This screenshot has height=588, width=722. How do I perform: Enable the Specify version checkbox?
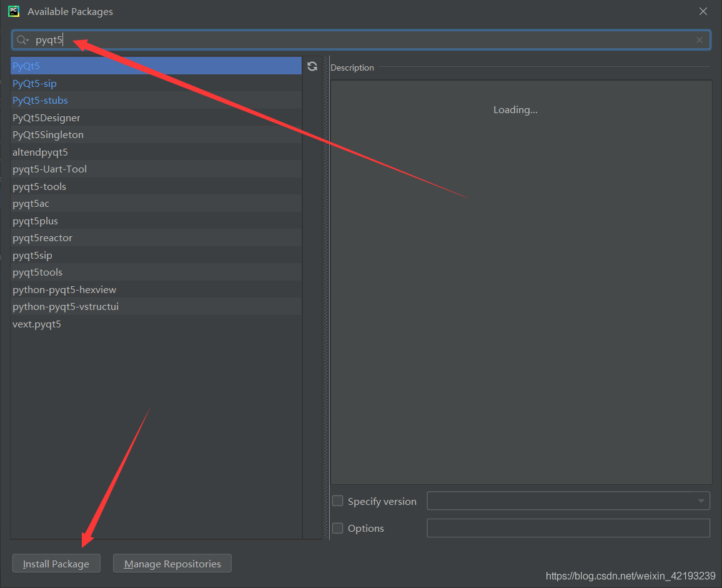(337, 501)
